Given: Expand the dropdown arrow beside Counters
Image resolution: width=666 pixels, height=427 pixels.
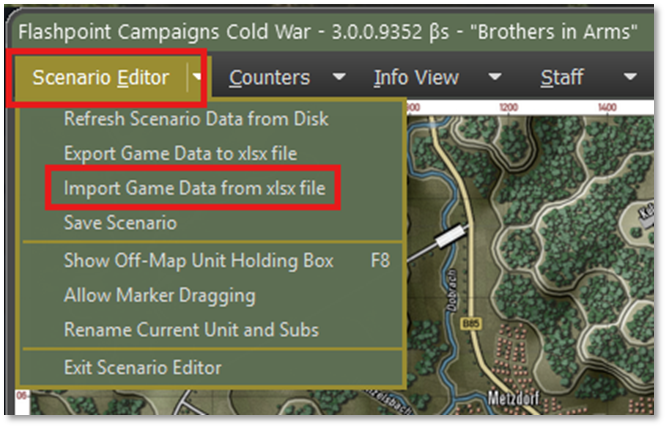Looking at the screenshot, I should (340, 77).
